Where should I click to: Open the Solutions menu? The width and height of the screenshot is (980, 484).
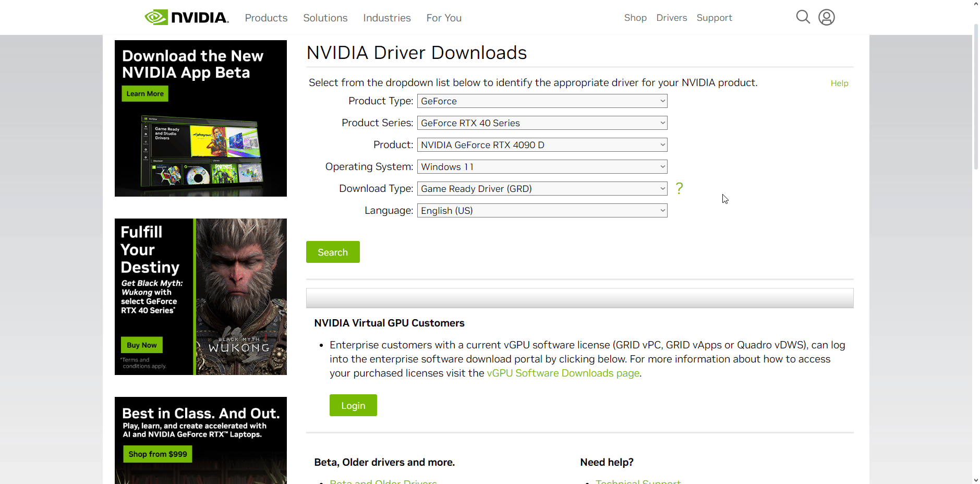click(x=325, y=18)
